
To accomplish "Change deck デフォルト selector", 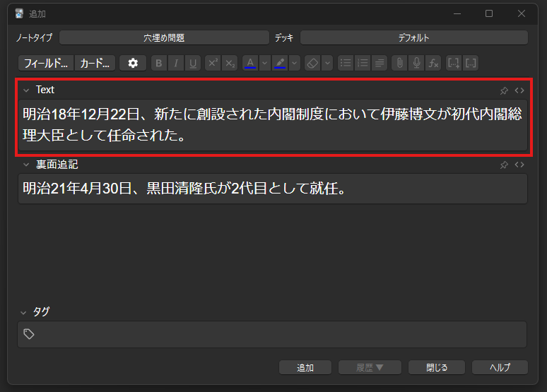I will (413, 37).
